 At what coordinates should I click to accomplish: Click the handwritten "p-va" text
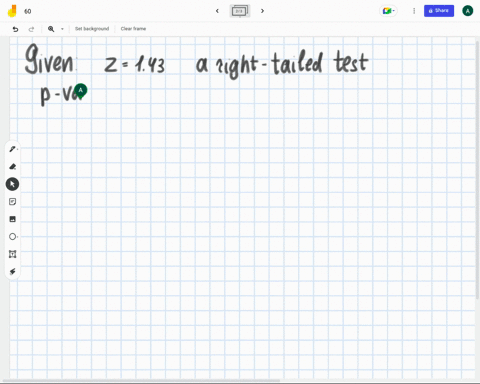(62, 95)
